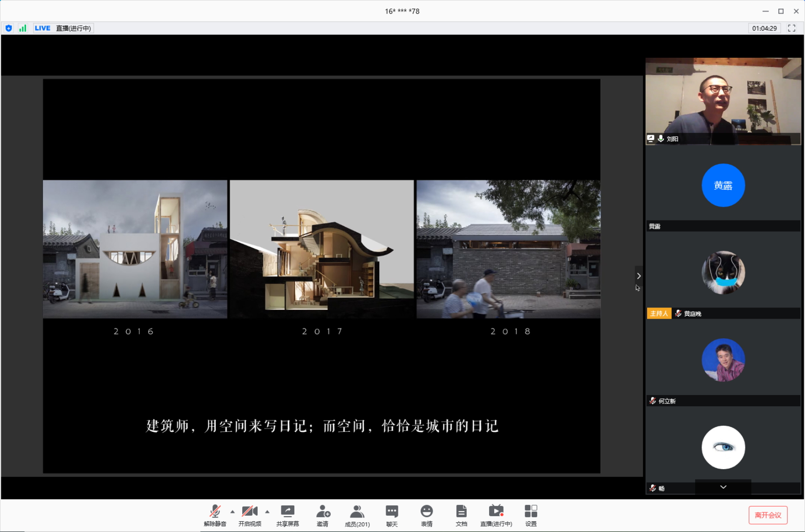This screenshot has height=532, width=805.
Task: Click the 离开会议 leave meeting button
Action: pos(768,515)
